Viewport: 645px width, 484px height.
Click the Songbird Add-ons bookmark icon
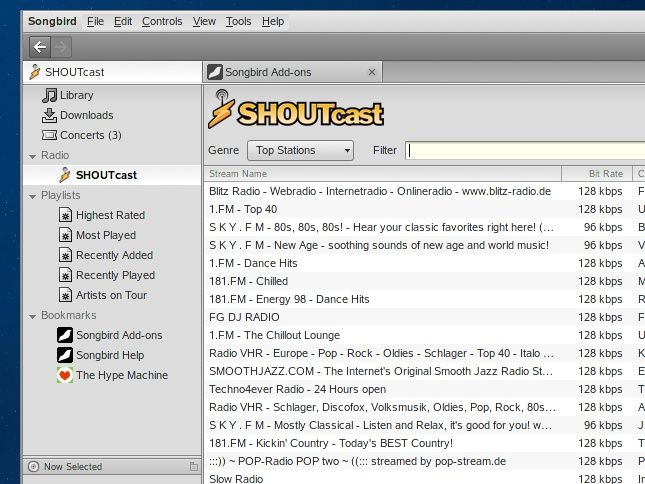pyautogui.click(x=65, y=335)
